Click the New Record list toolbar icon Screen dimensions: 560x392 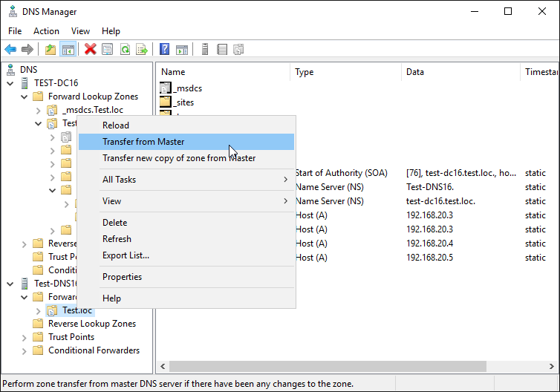coord(222,49)
